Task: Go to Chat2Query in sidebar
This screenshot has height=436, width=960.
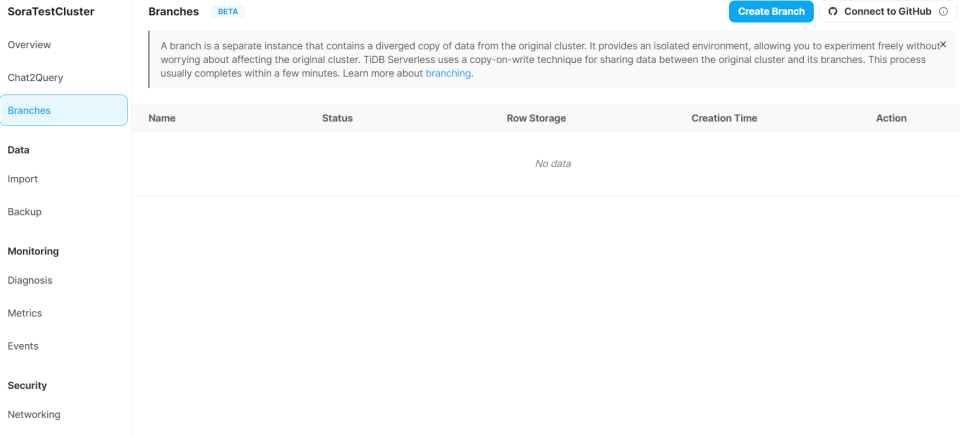Action: [35, 78]
